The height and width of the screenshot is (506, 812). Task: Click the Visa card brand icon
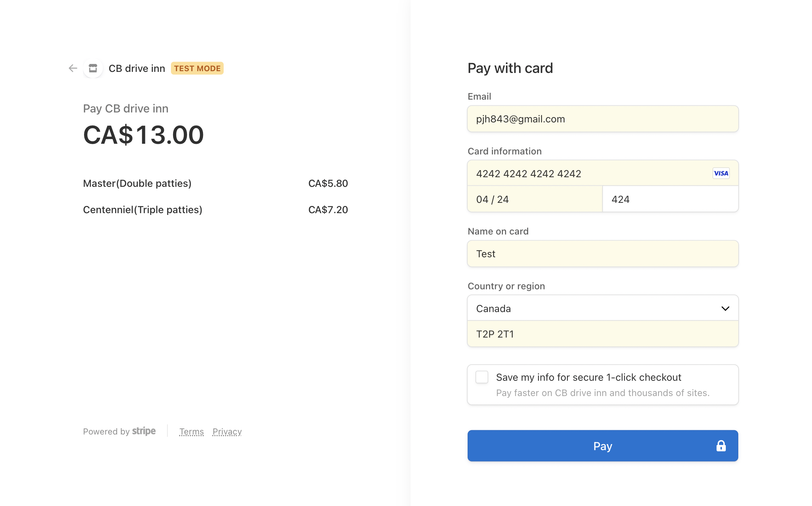coord(721,173)
